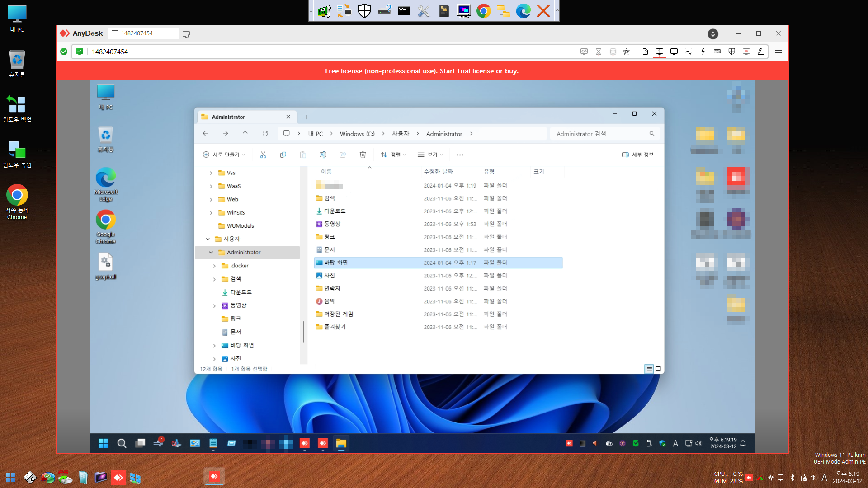Viewport: 868px width, 488px height.
Task: Open AnyDesk keyboard settings icon
Action: (717, 52)
